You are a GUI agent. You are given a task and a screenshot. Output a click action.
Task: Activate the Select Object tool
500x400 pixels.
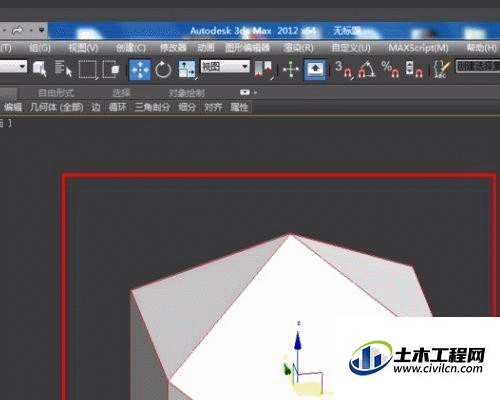coord(40,69)
